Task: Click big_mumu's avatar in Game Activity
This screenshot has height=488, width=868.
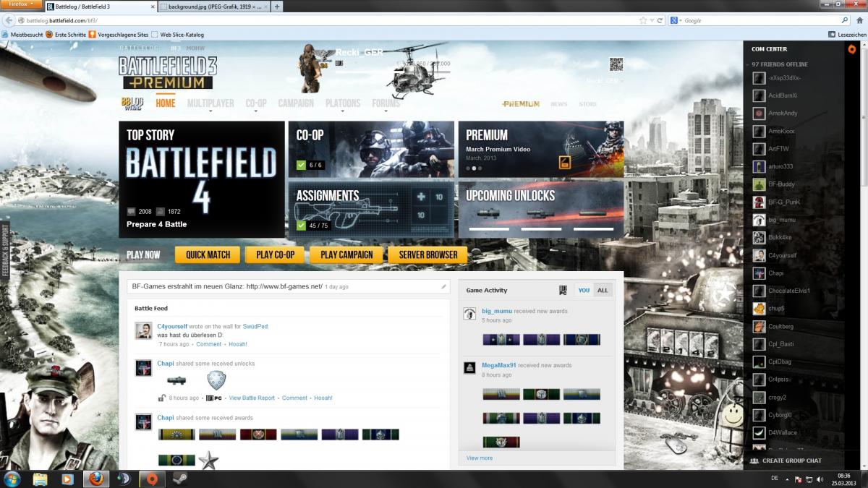Action: pos(469,313)
